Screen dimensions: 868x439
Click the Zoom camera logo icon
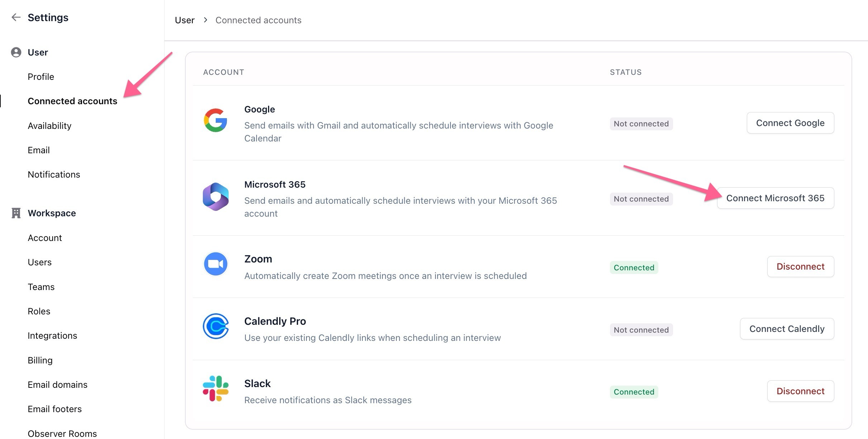215,264
